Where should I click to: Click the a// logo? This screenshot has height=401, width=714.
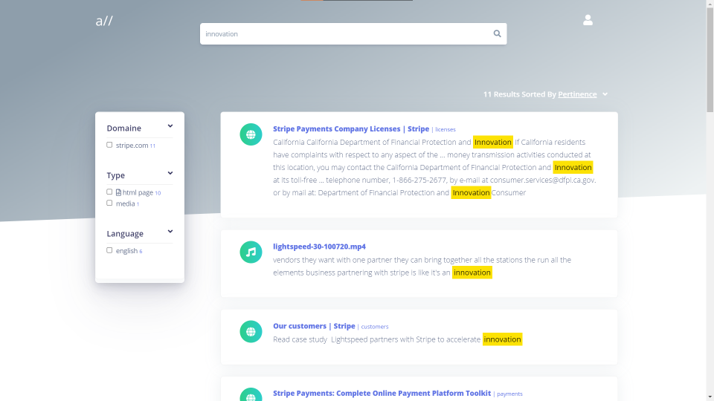[104, 21]
